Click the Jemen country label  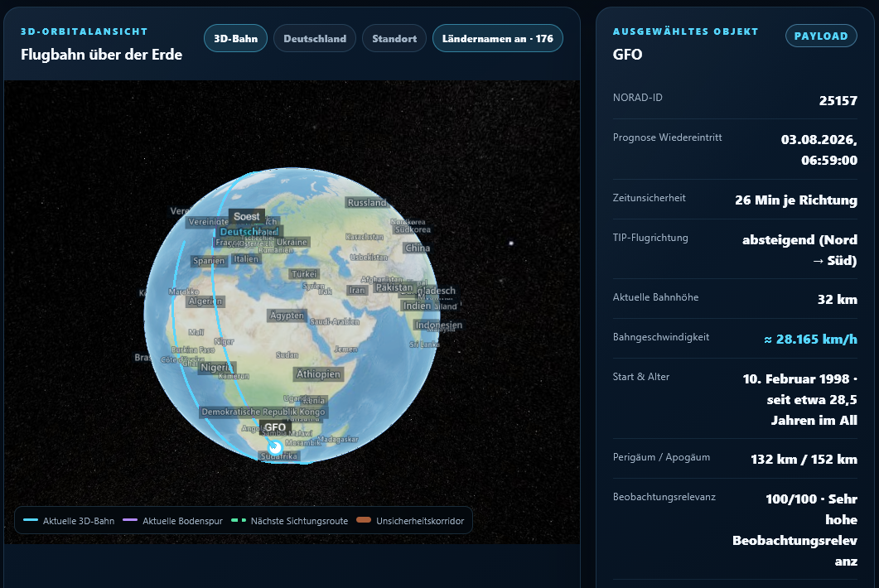point(345,349)
